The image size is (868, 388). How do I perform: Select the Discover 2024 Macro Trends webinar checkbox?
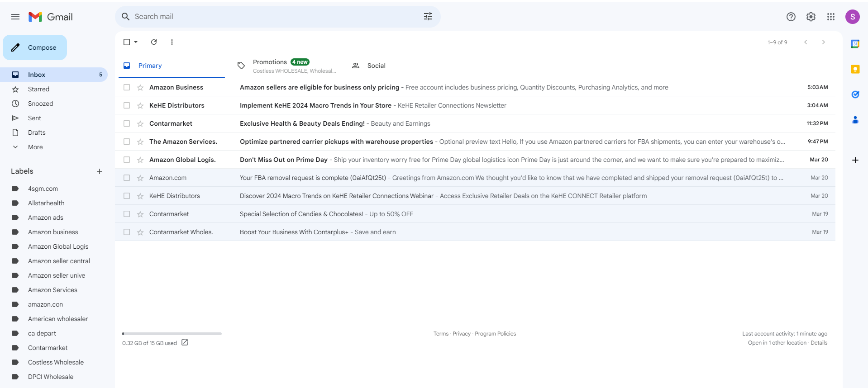tap(127, 196)
